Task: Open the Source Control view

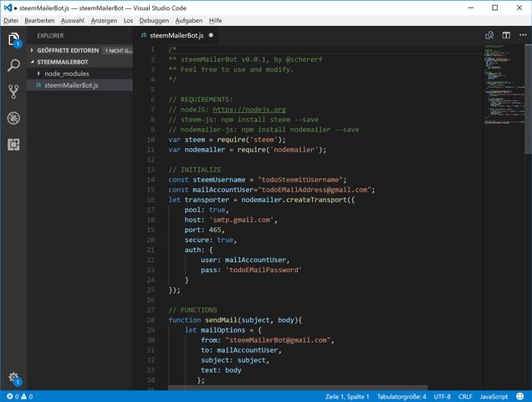Action: [x=13, y=92]
